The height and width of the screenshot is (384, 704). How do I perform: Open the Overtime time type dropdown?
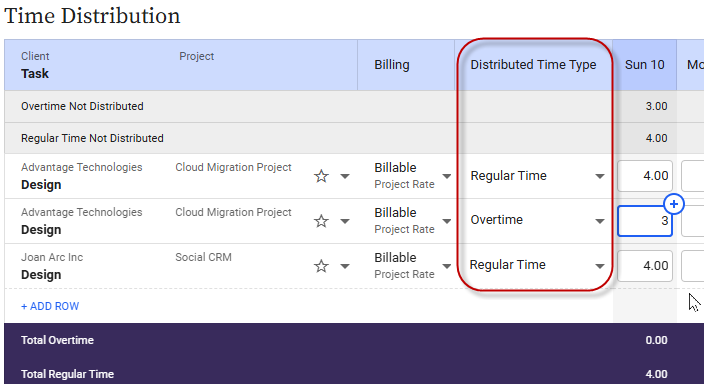click(x=537, y=220)
